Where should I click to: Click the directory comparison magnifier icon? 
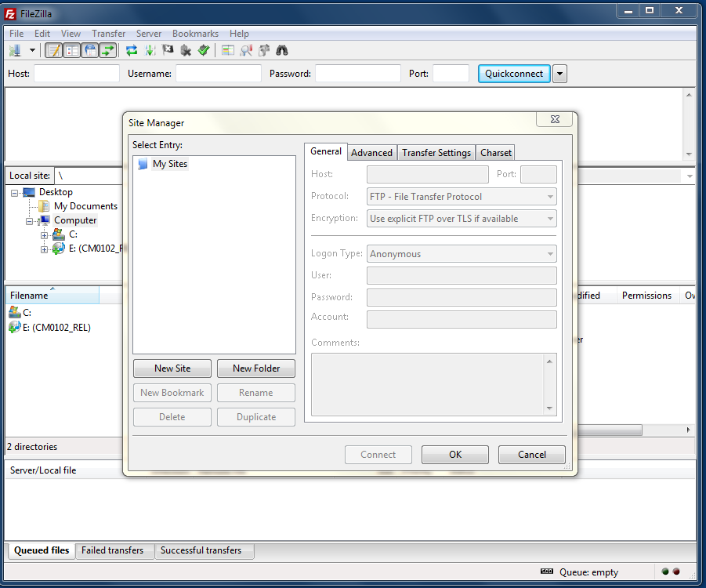[246, 50]
